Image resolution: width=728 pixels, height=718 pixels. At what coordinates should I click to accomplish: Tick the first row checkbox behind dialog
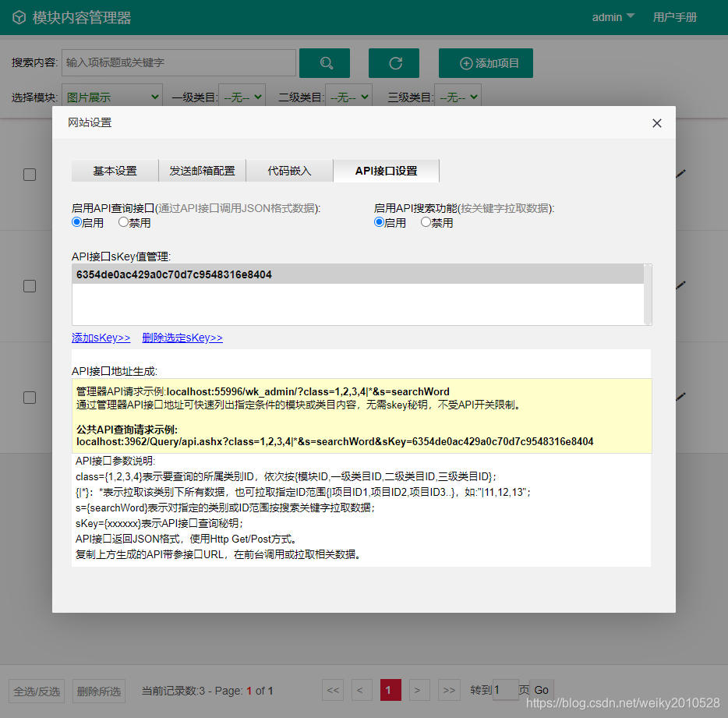click(x=30, y=175)
